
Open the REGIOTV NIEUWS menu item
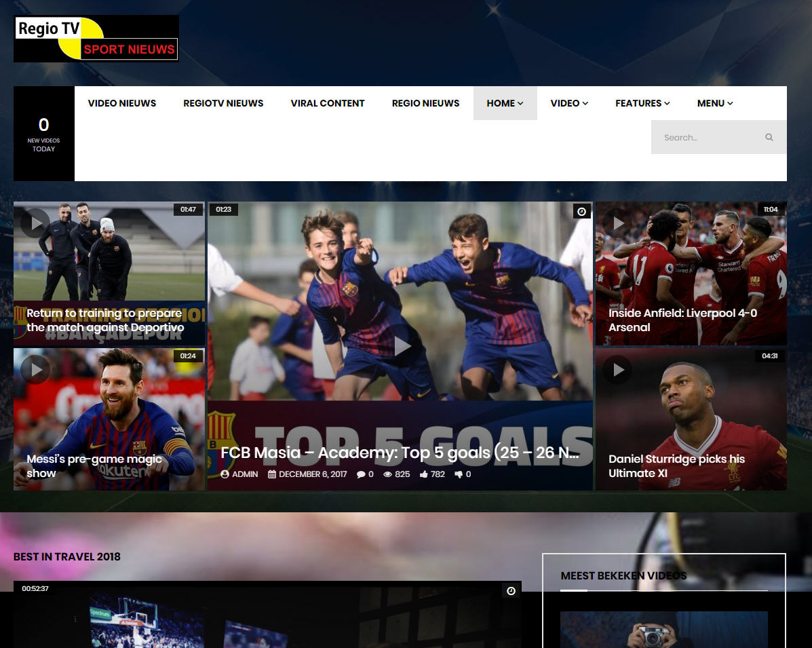click(x=223, y=103)
